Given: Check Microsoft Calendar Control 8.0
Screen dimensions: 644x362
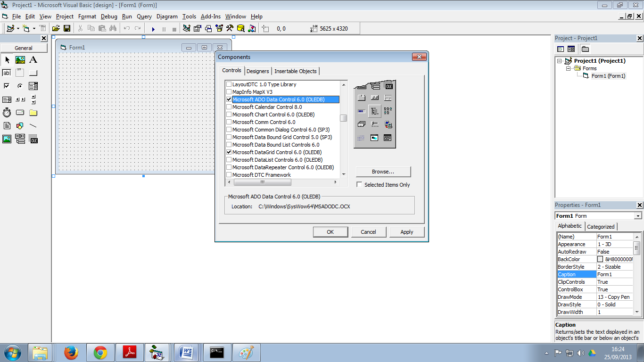Looking at the screenshot, I should pos(229,107).
